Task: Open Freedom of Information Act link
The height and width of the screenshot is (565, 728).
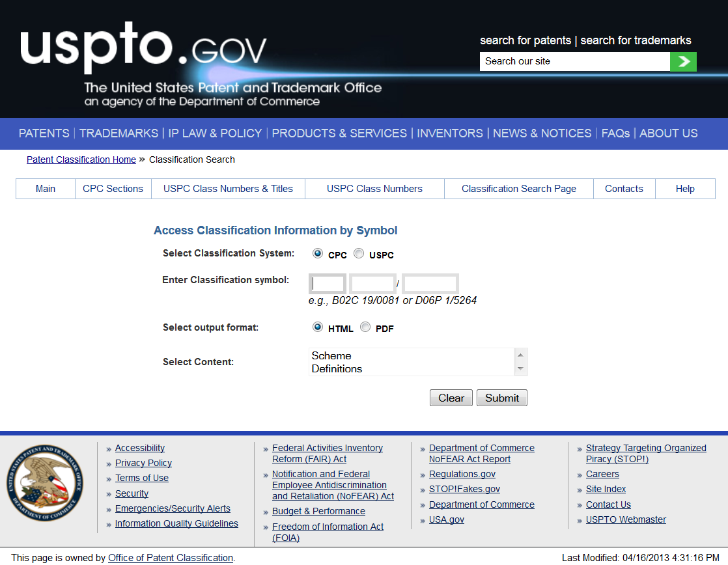Action: click(x=328, y=532)
